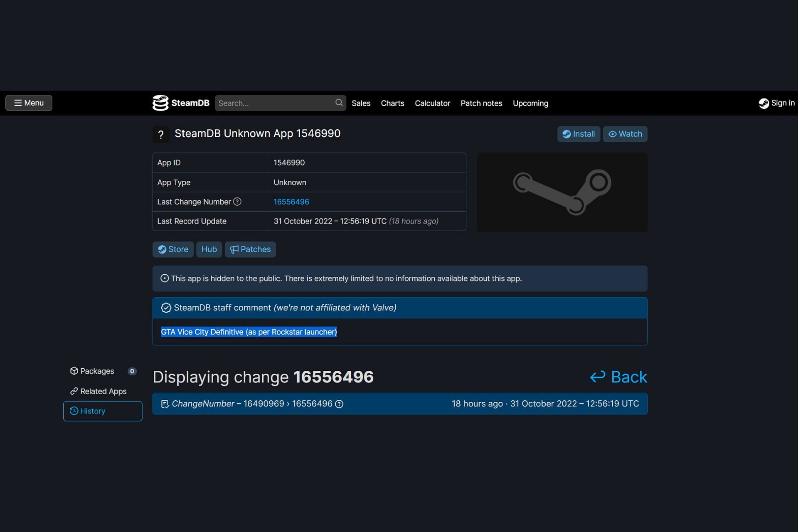Click the Last Change Number link 16556496
This screenshot has height=532, width=798.
pyautogui.click(x=291, y=201)
